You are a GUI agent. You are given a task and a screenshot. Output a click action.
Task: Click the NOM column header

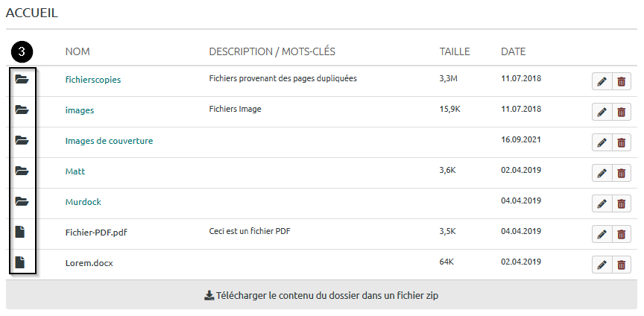(x=78, y=51)
